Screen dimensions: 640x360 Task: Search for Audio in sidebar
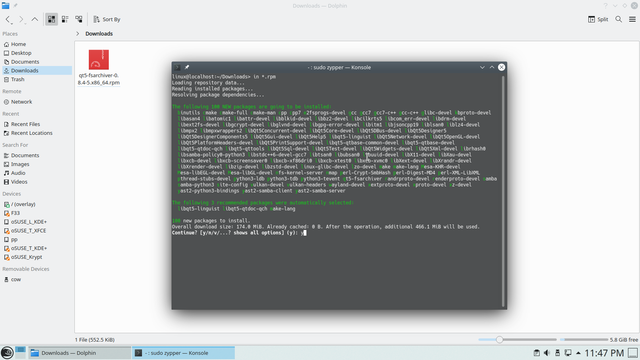(18, 173)
